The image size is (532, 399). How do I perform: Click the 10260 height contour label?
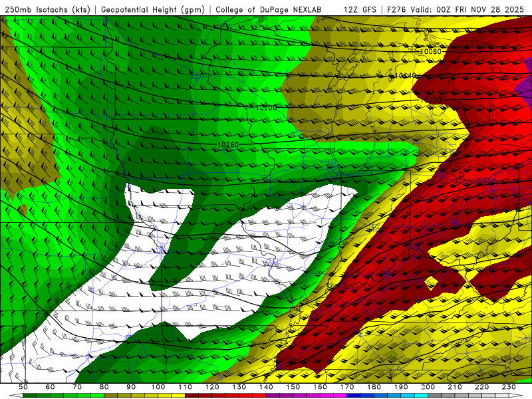pyautogui.click(x=228, y=144)
